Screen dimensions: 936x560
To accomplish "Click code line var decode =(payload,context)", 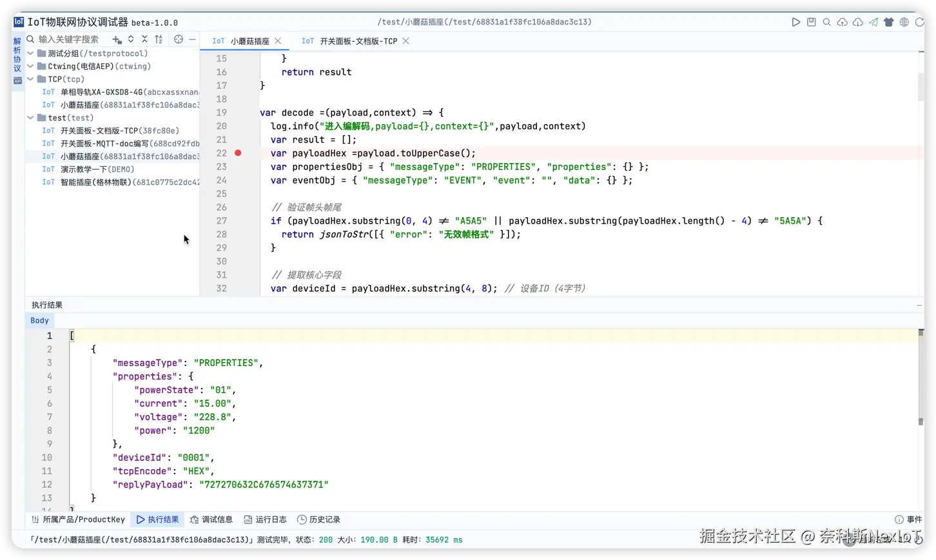I will click(x=352, y=112).
